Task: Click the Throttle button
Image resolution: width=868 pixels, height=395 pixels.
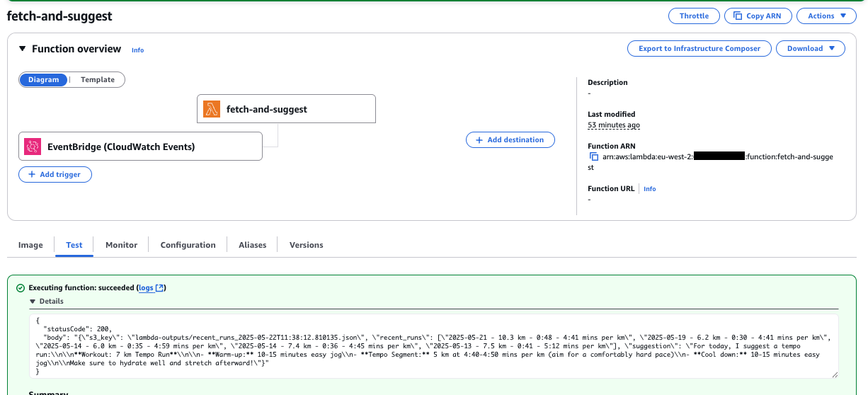Action: (694, 16)
